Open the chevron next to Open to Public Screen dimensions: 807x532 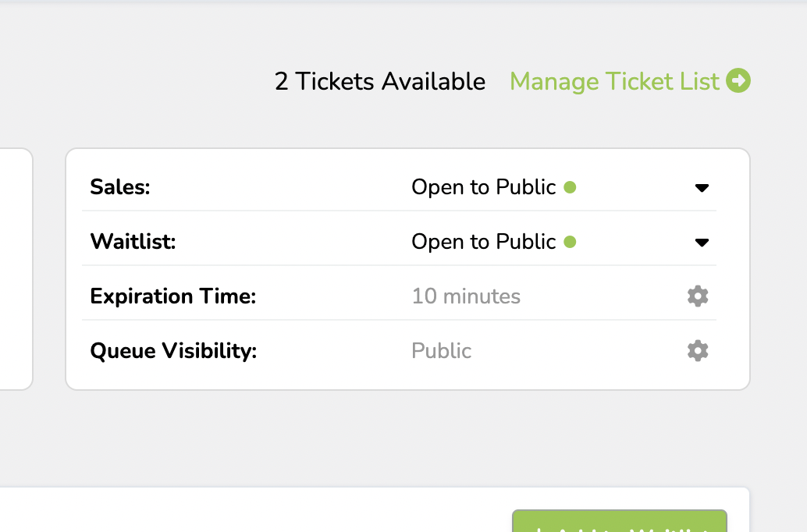702,187
